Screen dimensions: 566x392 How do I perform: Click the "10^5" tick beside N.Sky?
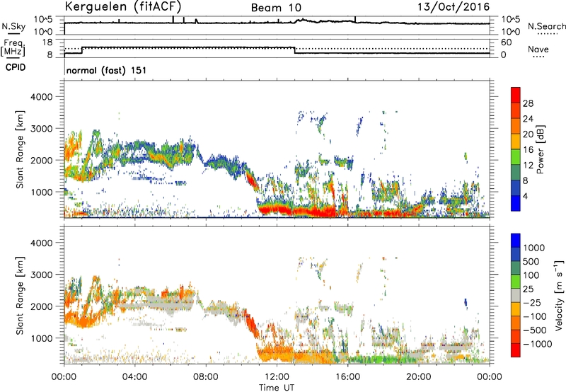pos(43,19)
